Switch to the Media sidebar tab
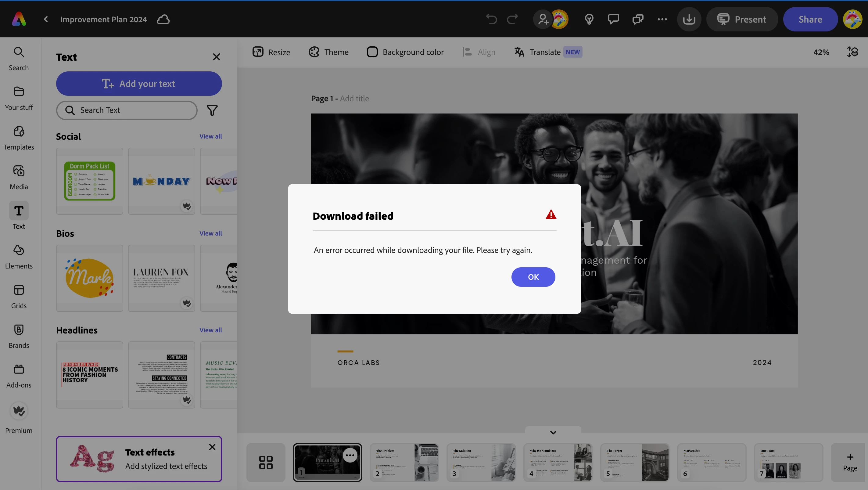868x490 pixels. pyautogui.click(x=19, y=178)
